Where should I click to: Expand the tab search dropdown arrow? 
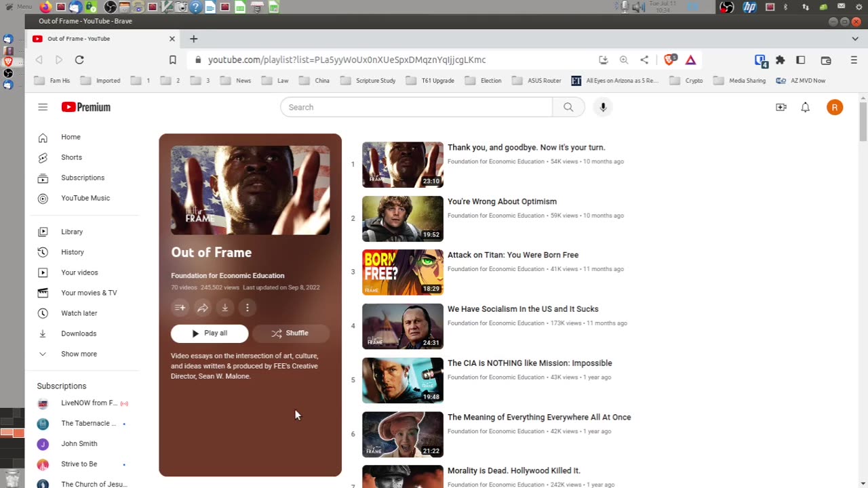pos(855,39)
